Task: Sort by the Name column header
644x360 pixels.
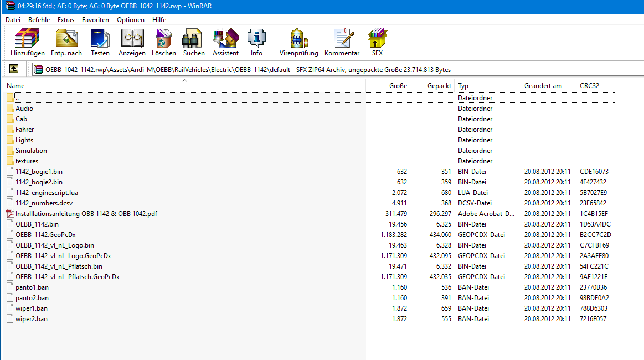Action: pos(184,85)
